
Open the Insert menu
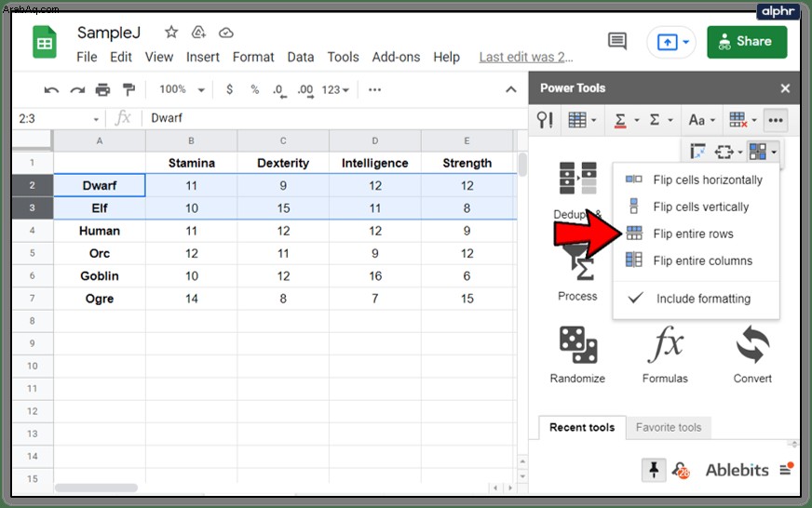202,57
